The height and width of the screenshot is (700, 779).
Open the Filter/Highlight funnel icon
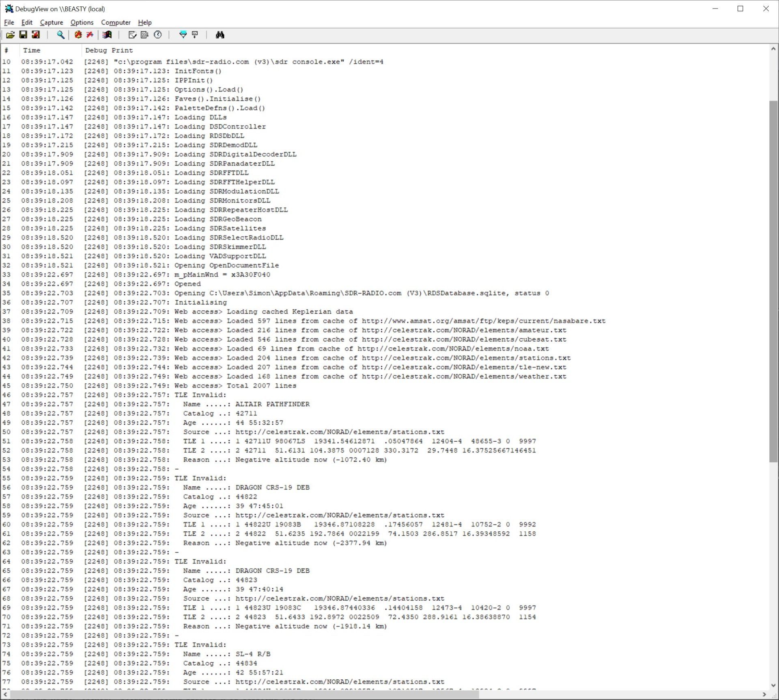tap(183, 35)
